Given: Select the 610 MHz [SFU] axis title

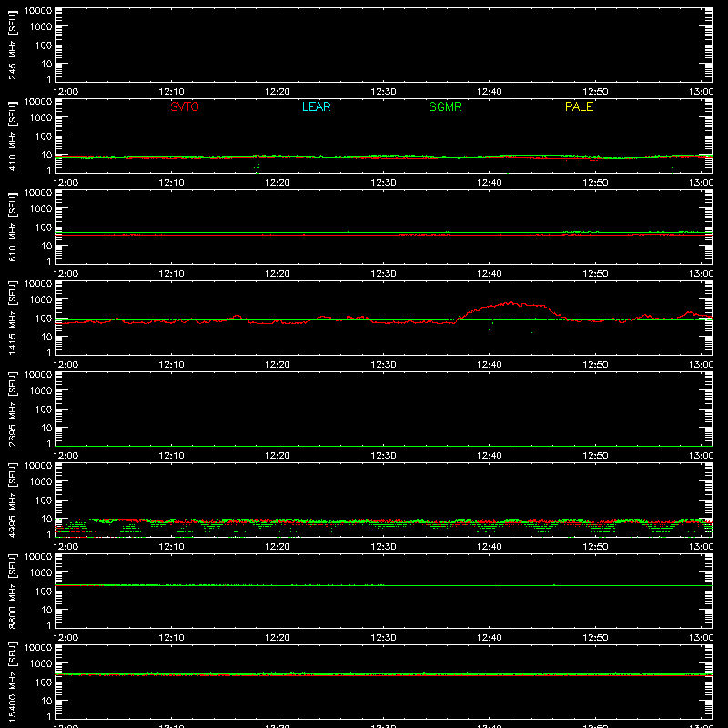Looking at the screenshot, I should [x=12, y=227].
